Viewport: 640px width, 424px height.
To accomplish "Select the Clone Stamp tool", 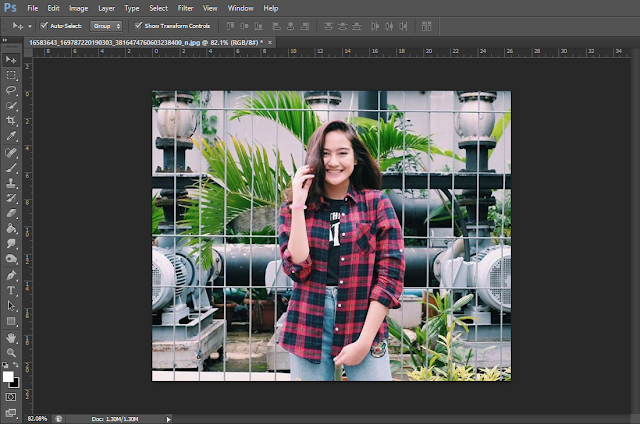I will (x=12, y=183).
